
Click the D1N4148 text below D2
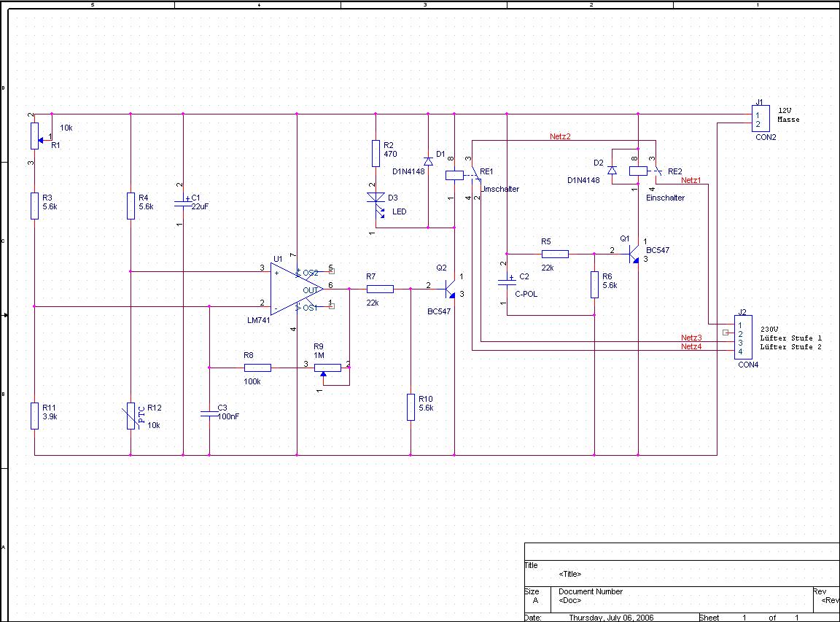[583, 180]
